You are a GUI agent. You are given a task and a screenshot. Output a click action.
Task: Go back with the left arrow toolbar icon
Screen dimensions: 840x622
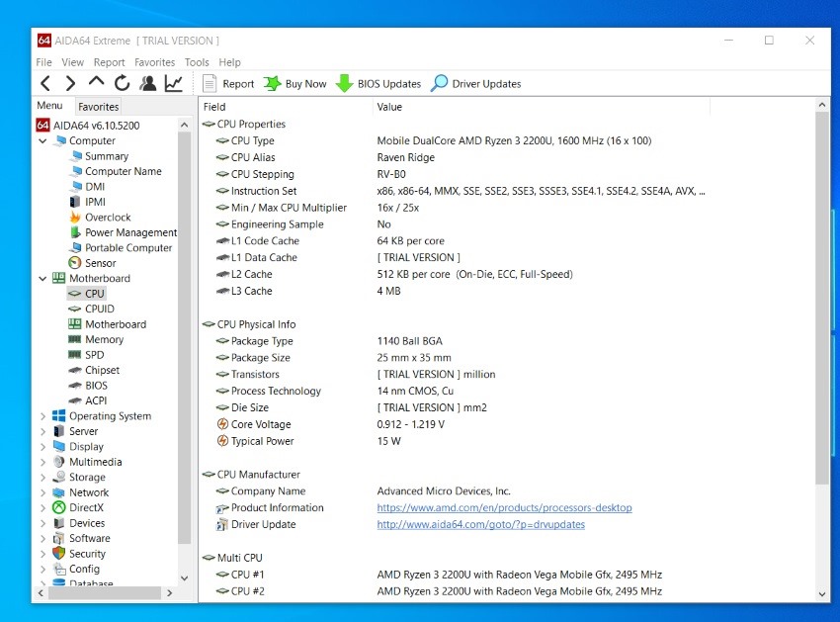pos(45,83)
